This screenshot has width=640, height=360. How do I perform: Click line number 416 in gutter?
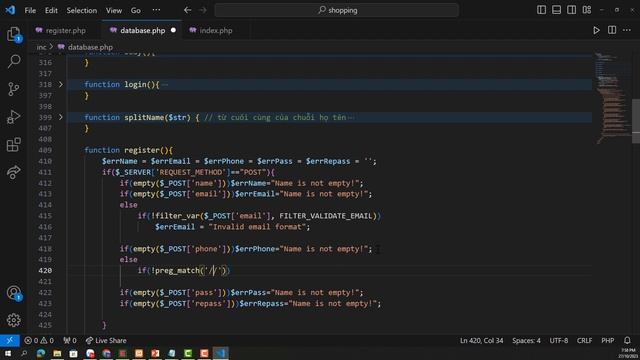pos(45,227)
